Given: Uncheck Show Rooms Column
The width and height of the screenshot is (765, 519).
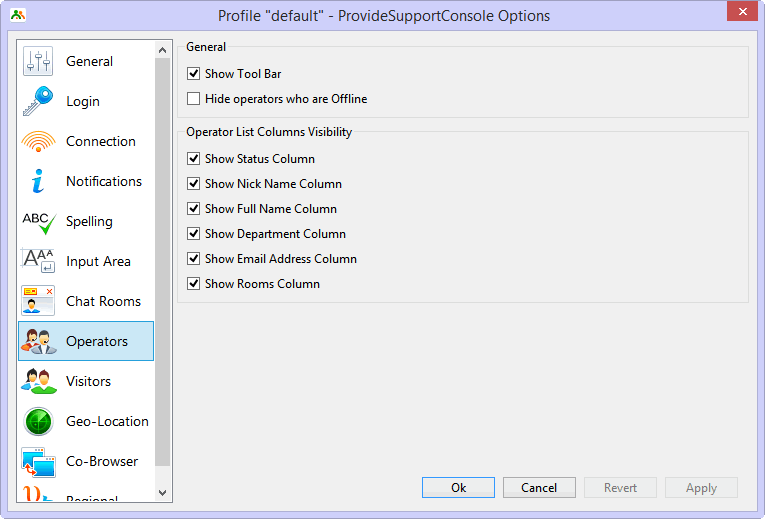Looking at the screenshot, I should pyautogui.click(x=194, y=283).
